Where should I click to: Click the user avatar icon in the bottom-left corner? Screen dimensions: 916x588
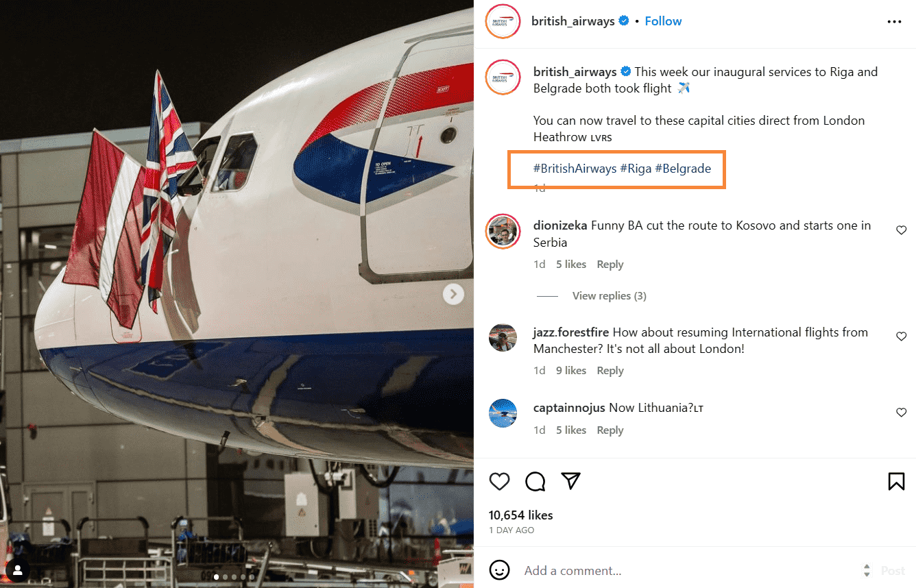coord(17,570)
